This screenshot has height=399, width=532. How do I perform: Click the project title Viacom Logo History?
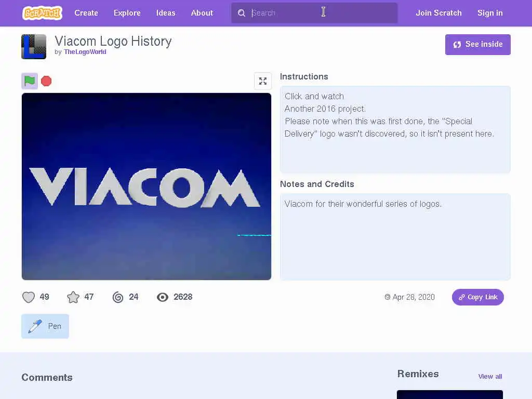pyautogui.click(x=113, y=41)
